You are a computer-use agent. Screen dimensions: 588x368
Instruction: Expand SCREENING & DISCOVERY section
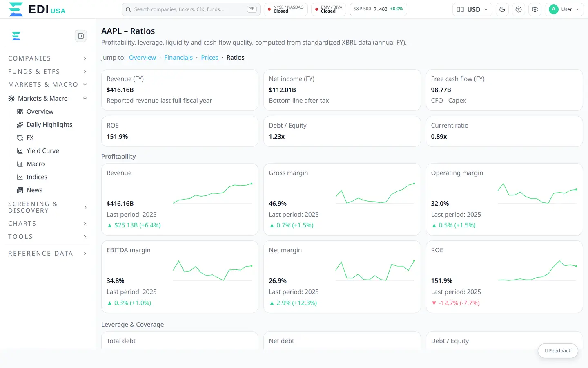pyautogui.click(x=48, y=207)
